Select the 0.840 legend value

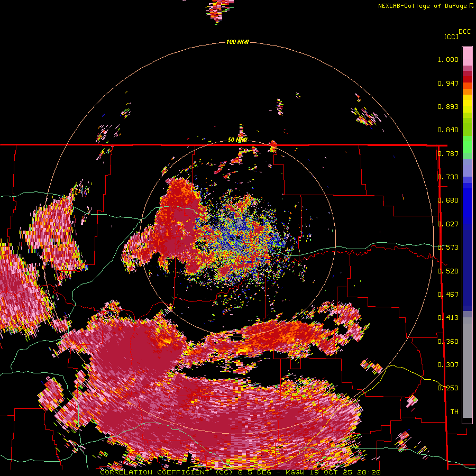pyautogui.click(x=448, y=130)
